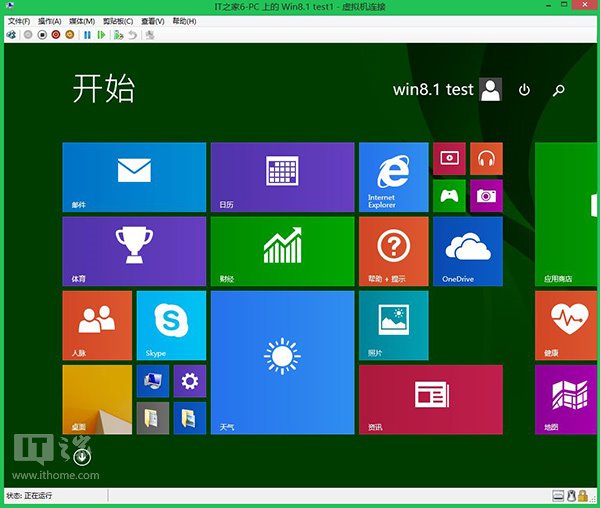
Task: Open the Pictures folder tile on blue background
Action: click(x=190, y=418)
